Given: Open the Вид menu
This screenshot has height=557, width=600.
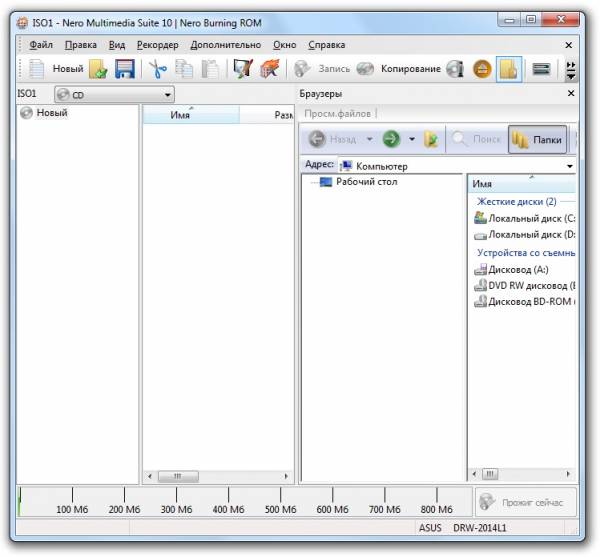Looking at the screenshot, I should [x=117, y=45].
